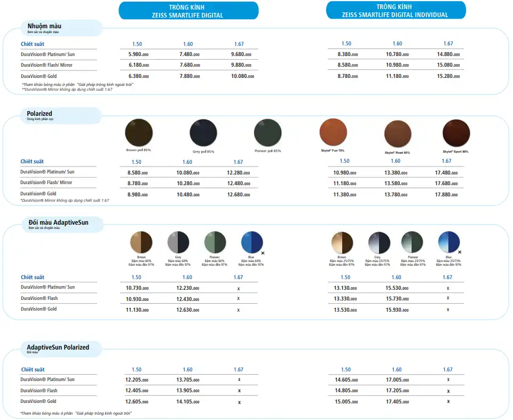Select the 9.680.000 price
This screenshot has width=513, height=420.
tap(241, 54)
